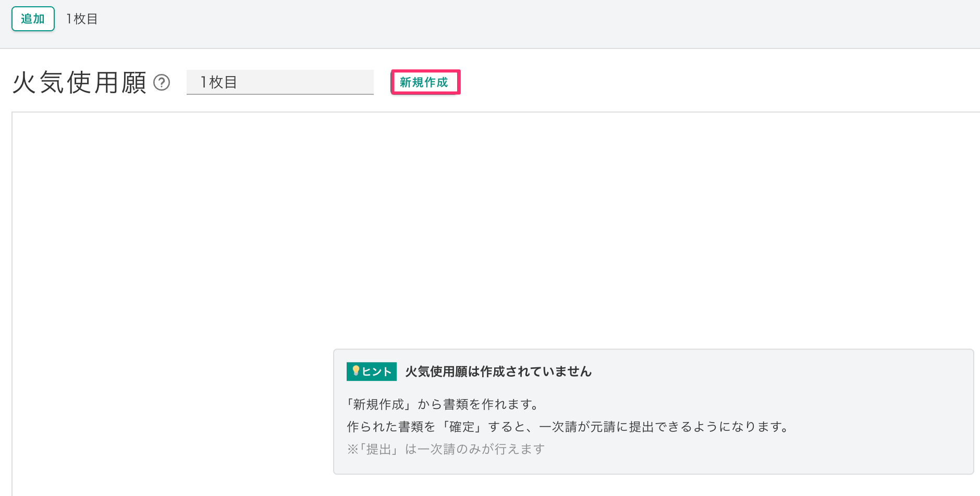
Task: Click the lightbulb icon in hint badge
Action: 356,371
